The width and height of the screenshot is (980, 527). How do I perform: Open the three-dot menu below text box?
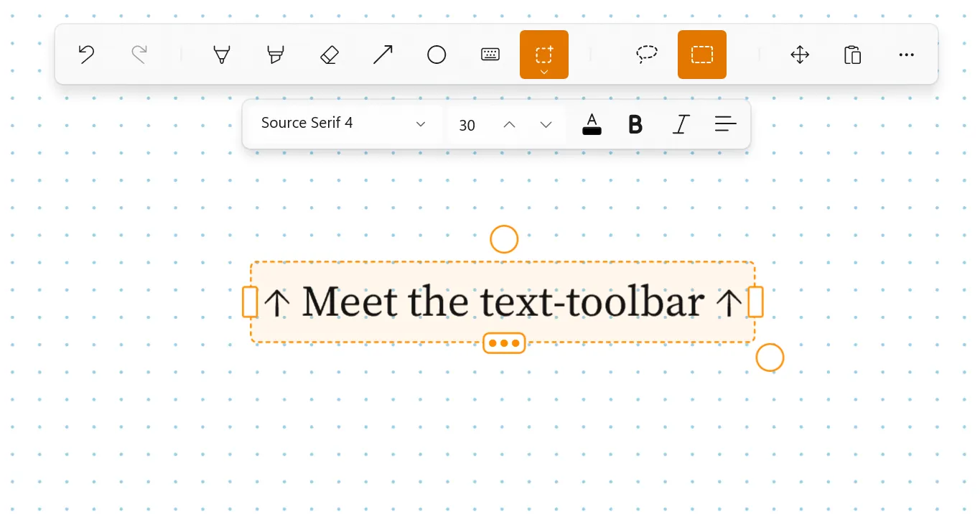pyautogui.click(x=504, y=343)
